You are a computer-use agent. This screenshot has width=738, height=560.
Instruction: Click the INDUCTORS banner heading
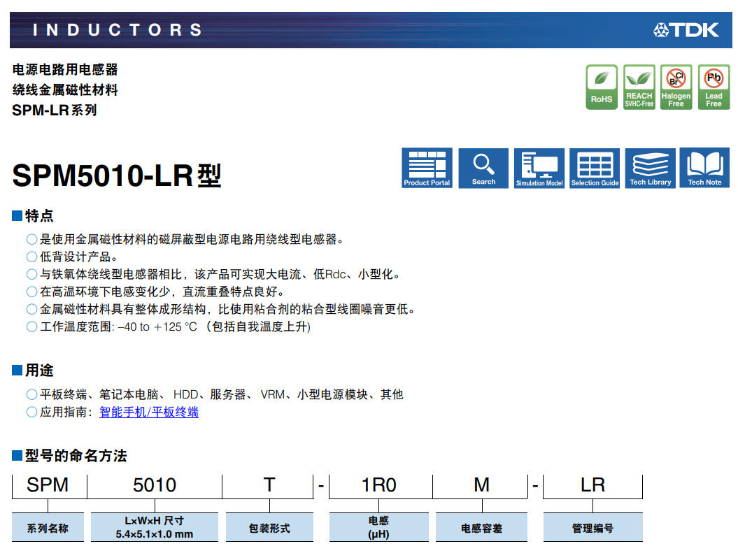click(118, 30)
